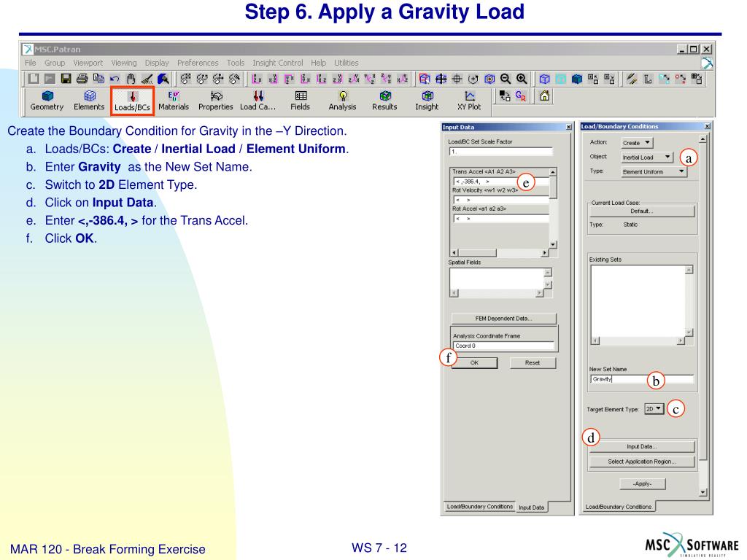Click the Copy to clipboard icon
747x560 pixels.
(98, 79)
